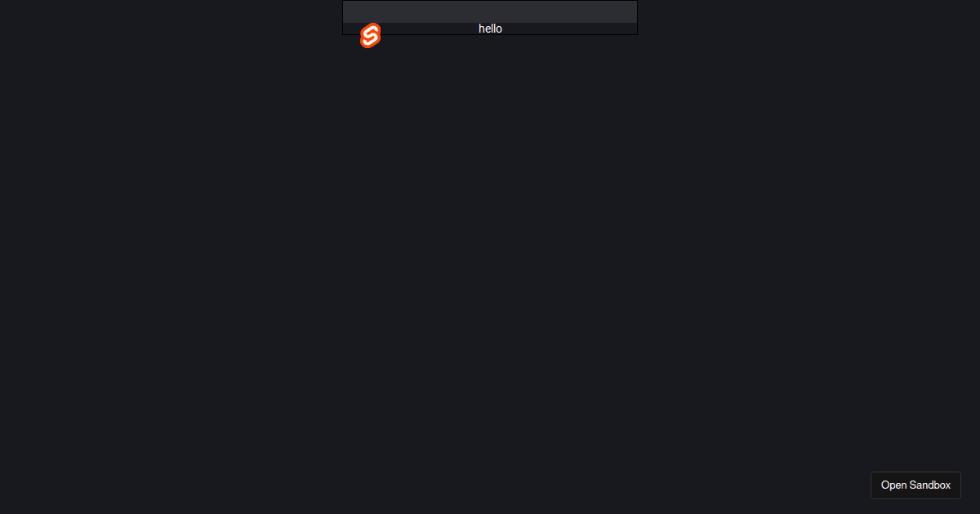Select the red-orange Svelte emblem
Image resolution: width=980 pixels, height=514 pixels.
(371, 36)
